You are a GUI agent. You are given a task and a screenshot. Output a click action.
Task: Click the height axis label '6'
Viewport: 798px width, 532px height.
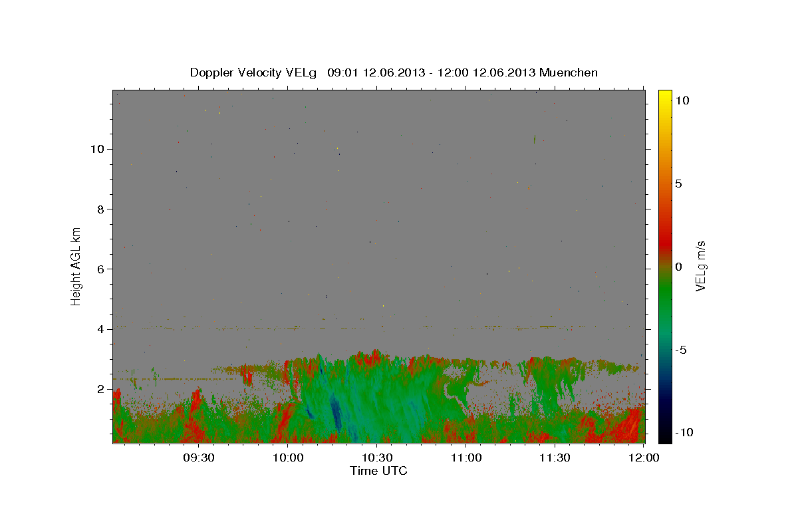pos(100,269)
